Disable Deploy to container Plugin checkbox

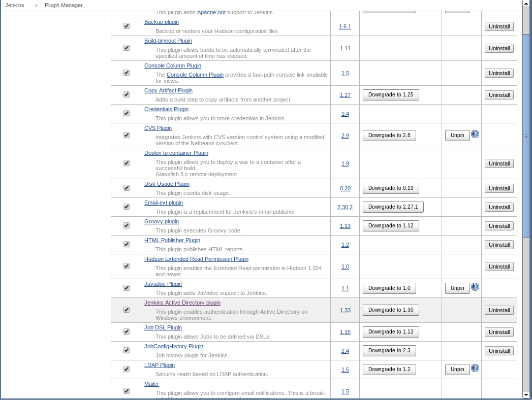coord(127,163)
